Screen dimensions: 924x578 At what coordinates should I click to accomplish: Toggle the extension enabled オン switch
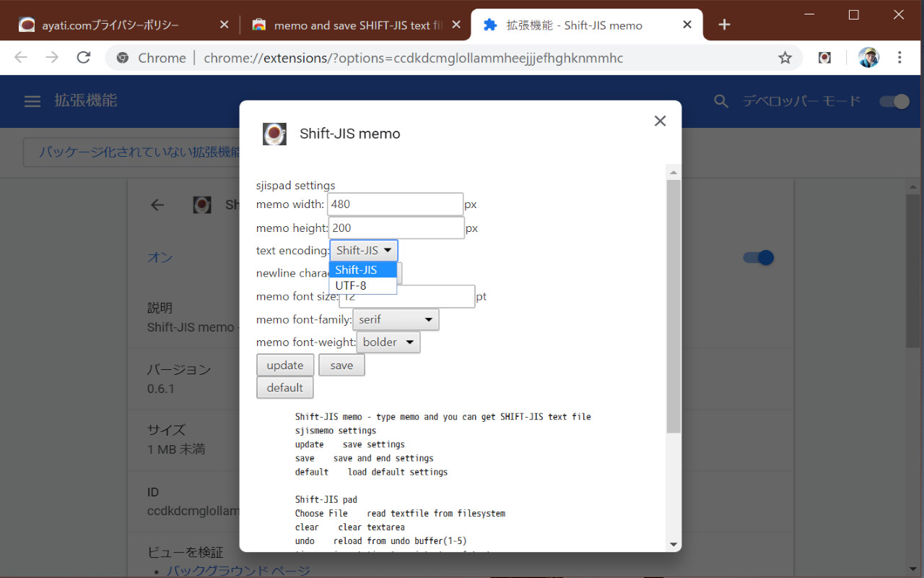pyautogui.click(x=759, y=258)
